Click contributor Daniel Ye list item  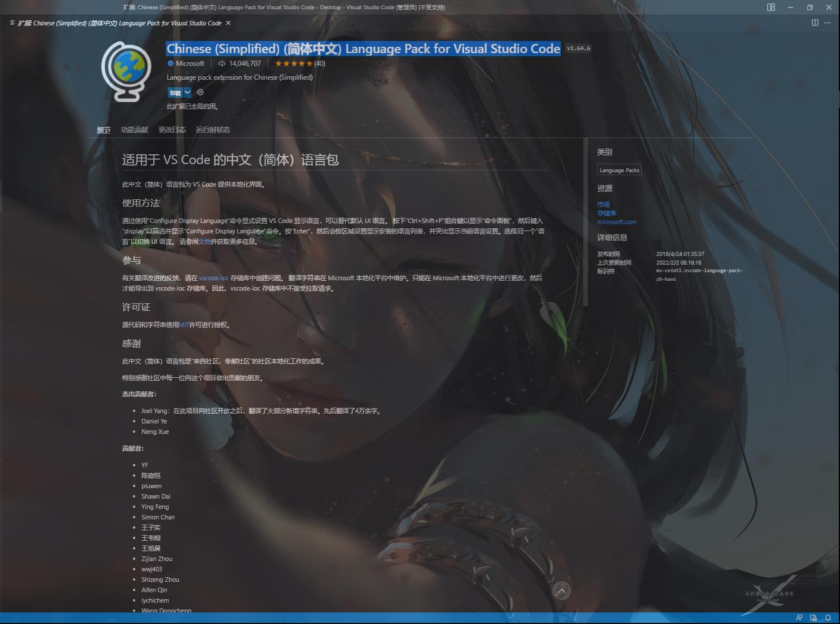coord(154,421)
